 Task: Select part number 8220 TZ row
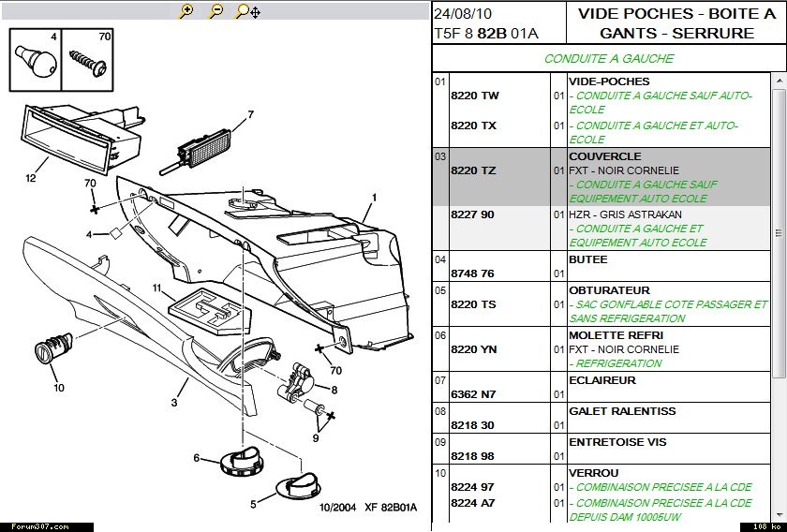(x=474, y=171)
